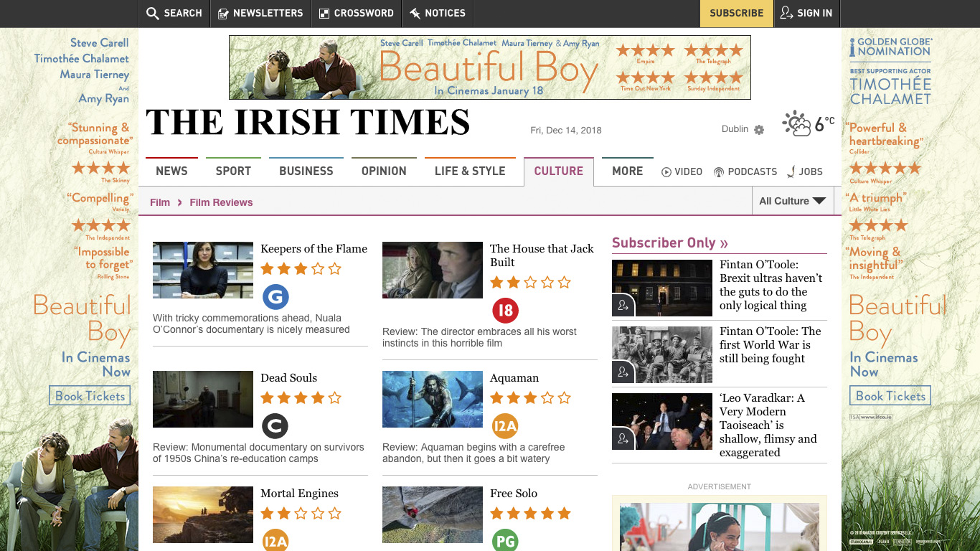The width and height of the screenshot is (980, 551).
Task: Click the Podcasts broadcast icon
Action: click(719, 172)
